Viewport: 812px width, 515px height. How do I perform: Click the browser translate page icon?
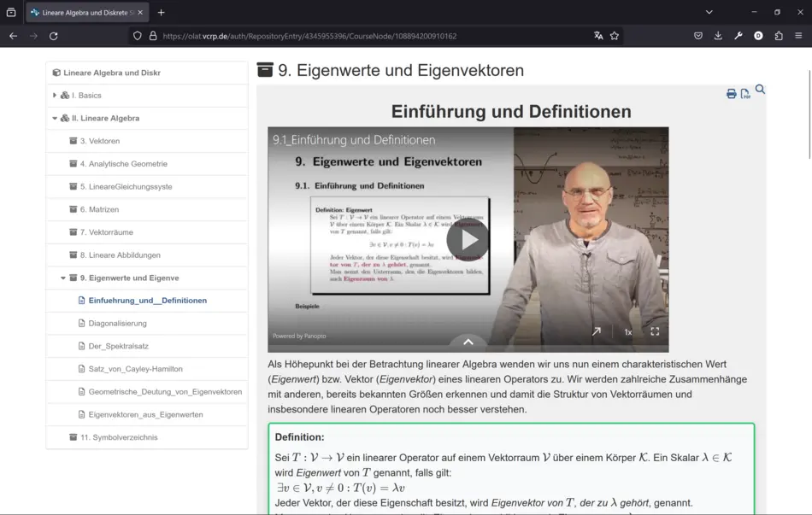(598, 36)
